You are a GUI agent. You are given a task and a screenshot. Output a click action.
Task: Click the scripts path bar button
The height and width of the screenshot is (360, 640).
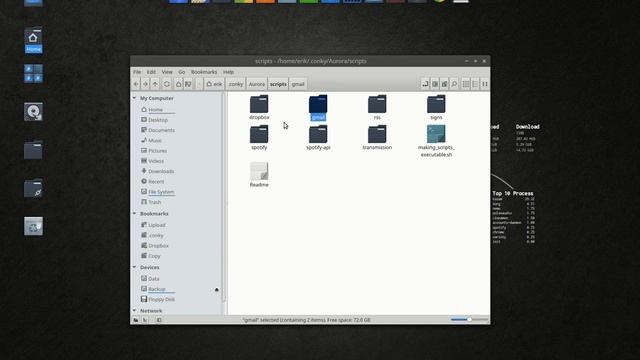[278, 84]
